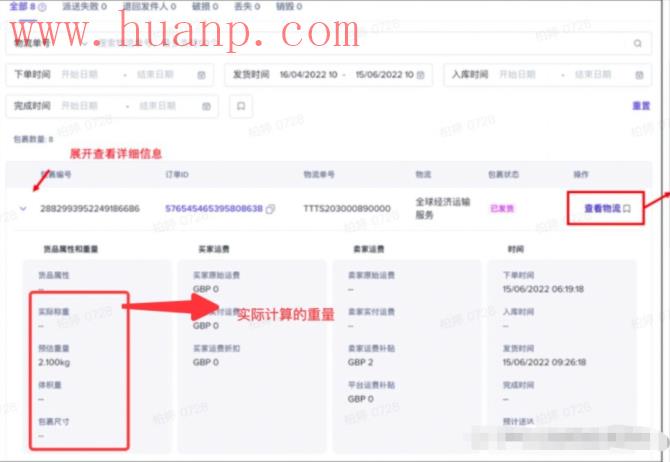The image size is (670, 462).
Task: Copy the order ID with copy icon
Action: click(270, 209)
